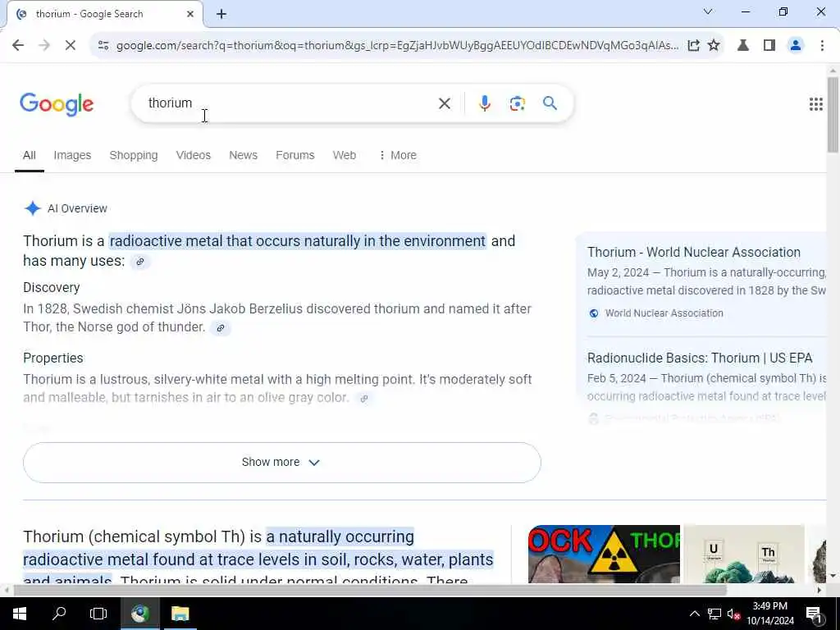
Task: Open the Chrome profile avatar
Action: (x=796, y=46)
